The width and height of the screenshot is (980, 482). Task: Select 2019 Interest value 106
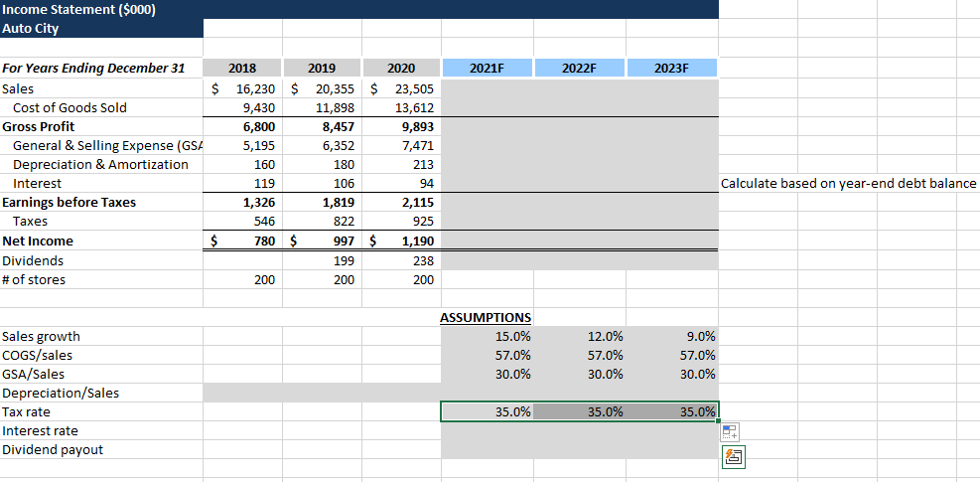[322, 184]
